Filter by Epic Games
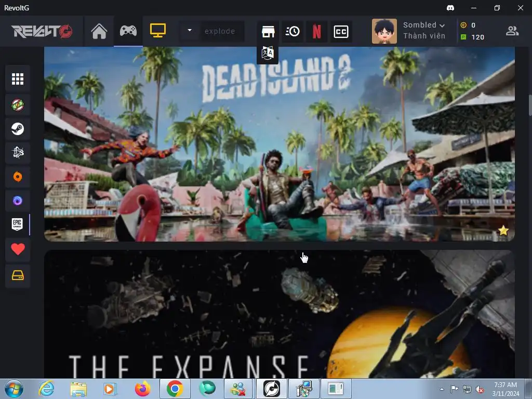The image size is (532, 399). [x=18, y=224]
